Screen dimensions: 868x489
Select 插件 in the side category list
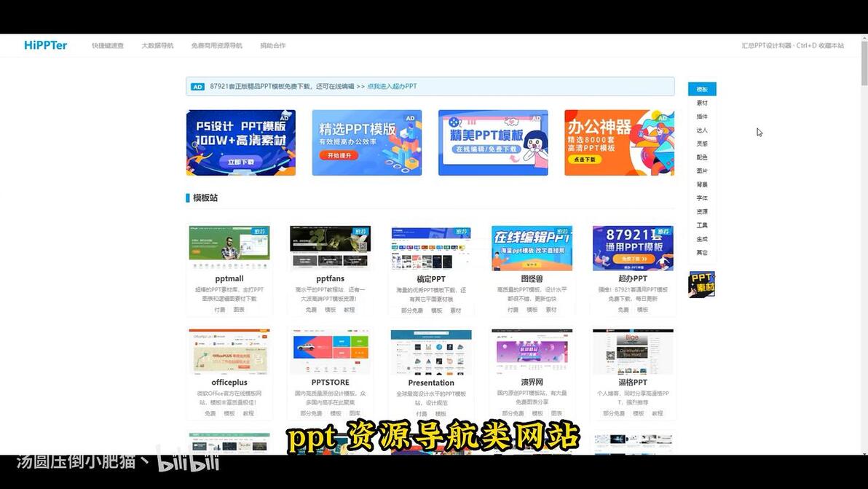pos(702,117)
